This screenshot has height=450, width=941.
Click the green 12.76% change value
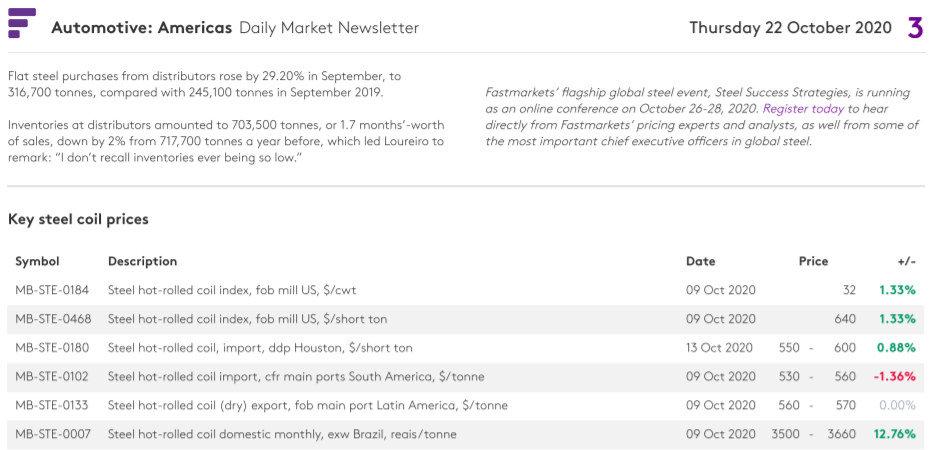click(896, 434)
